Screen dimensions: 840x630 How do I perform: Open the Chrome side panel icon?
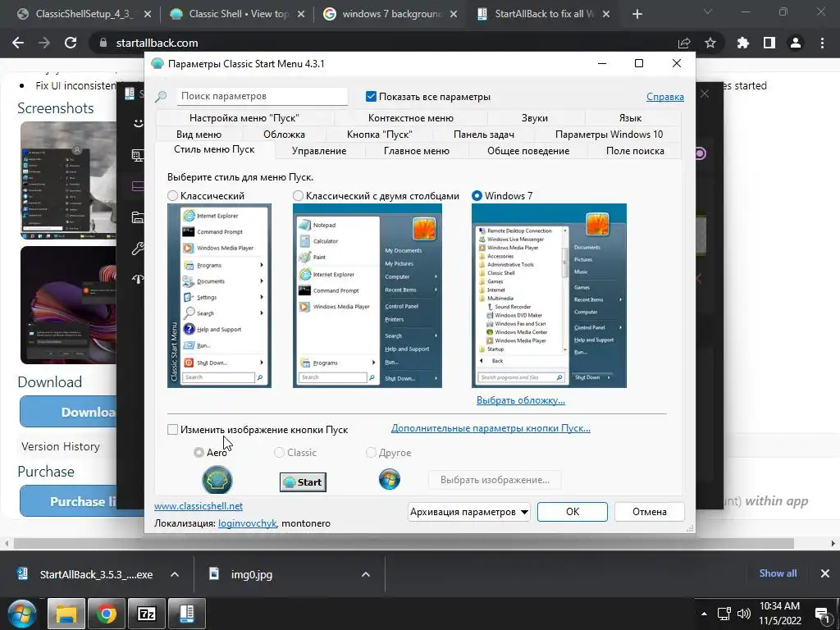[x=769, y=43]
